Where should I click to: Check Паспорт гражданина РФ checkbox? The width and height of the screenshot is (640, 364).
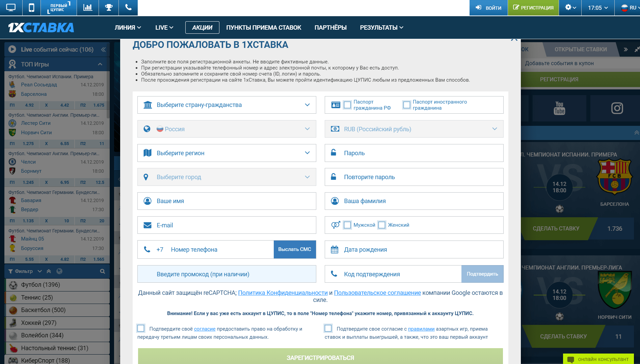347,105
